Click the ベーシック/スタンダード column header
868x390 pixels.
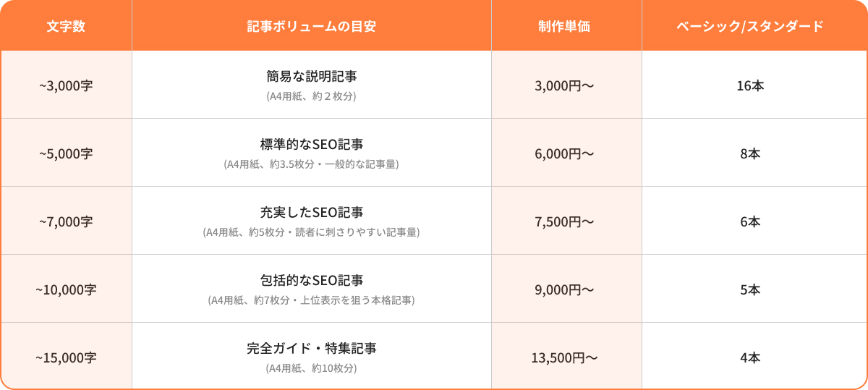(750, 26)
